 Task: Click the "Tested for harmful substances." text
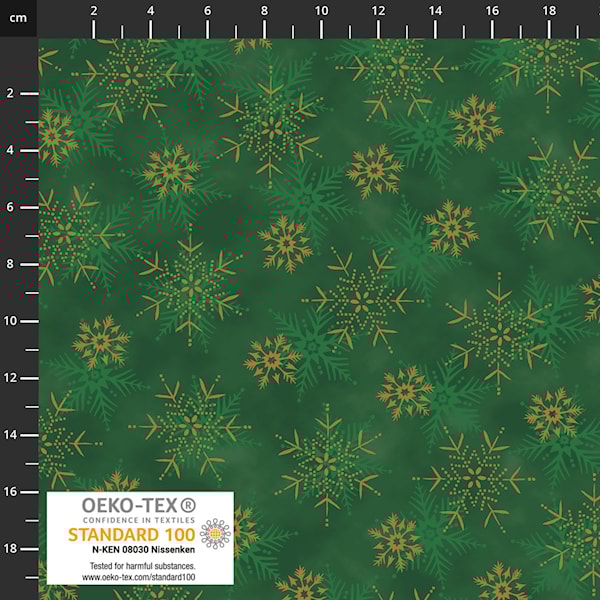pos(139,567)
